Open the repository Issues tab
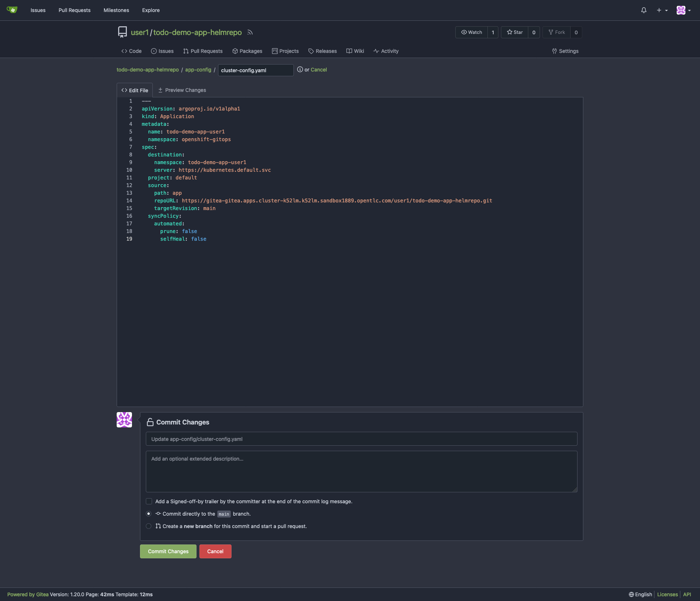700x601 pixels. (162, 51)
